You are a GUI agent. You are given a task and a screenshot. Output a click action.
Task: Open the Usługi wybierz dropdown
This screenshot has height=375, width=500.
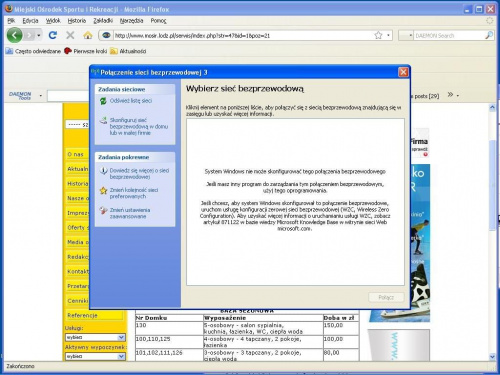point(95,337)
